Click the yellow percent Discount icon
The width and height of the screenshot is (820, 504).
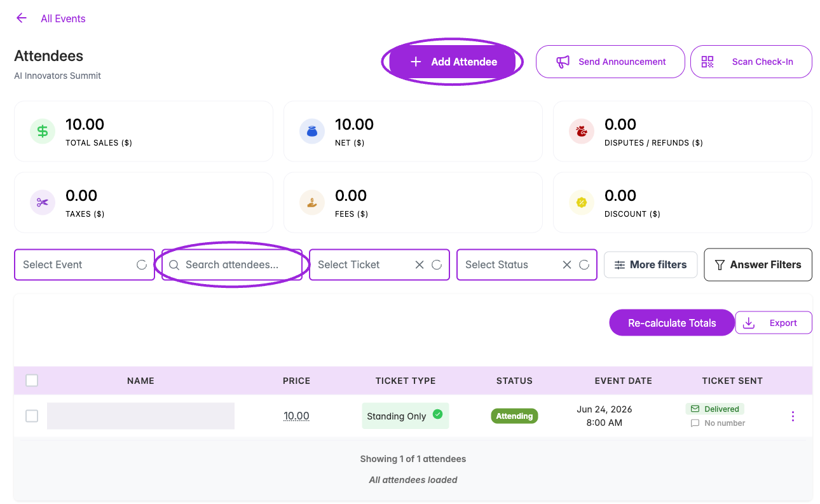point(582,203)
